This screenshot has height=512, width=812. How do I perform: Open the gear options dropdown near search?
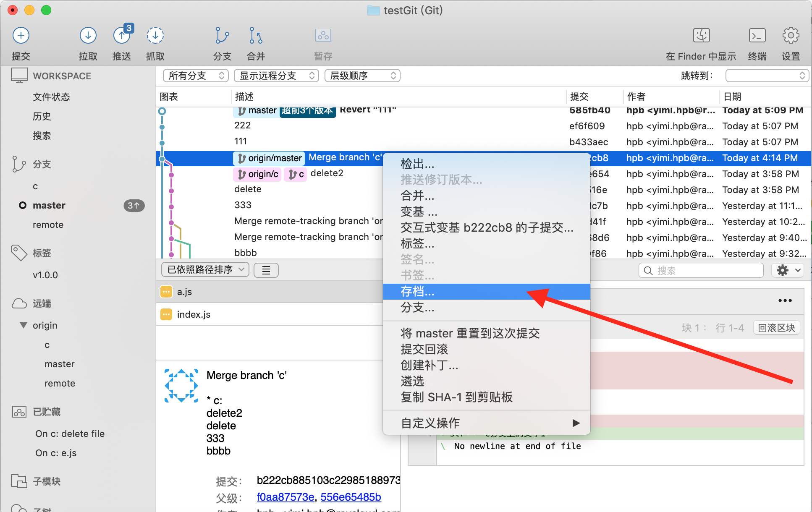tap(788, 270)
